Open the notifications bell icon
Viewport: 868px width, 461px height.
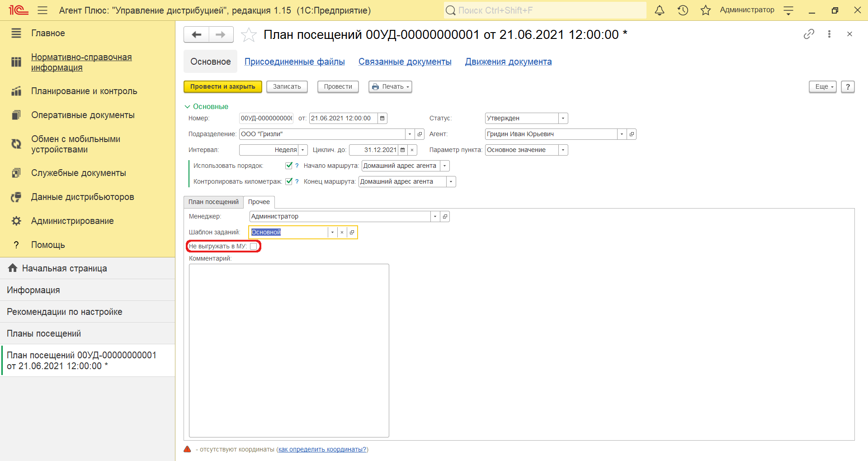point(660,10)
